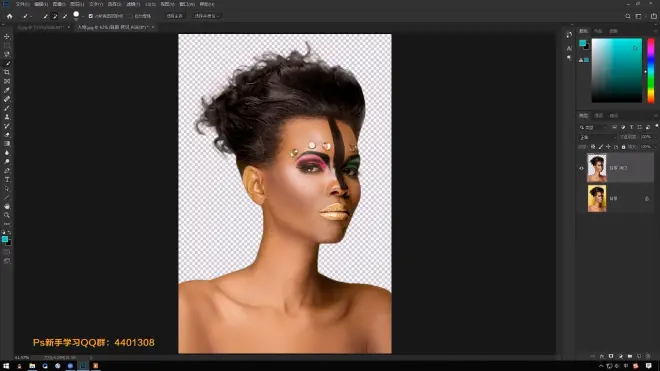Toggle lock all padlock icon

[623, 147]
